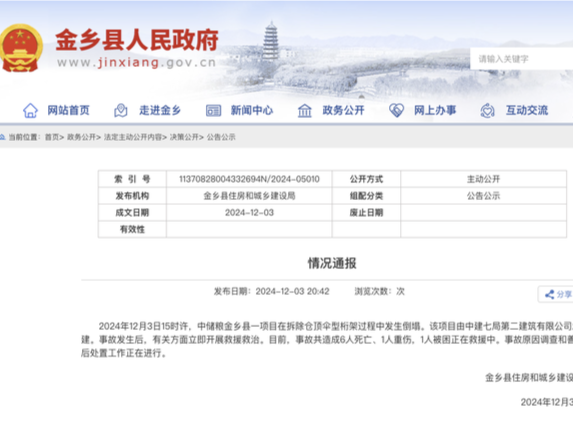Open the 网站首页 menu item
573x431 pixels.
tap(68, 110)
